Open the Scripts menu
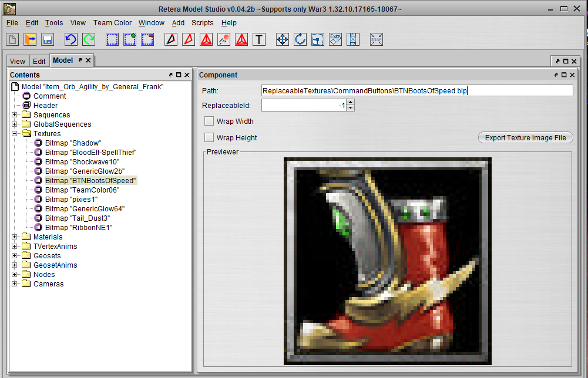 (203, 23)
